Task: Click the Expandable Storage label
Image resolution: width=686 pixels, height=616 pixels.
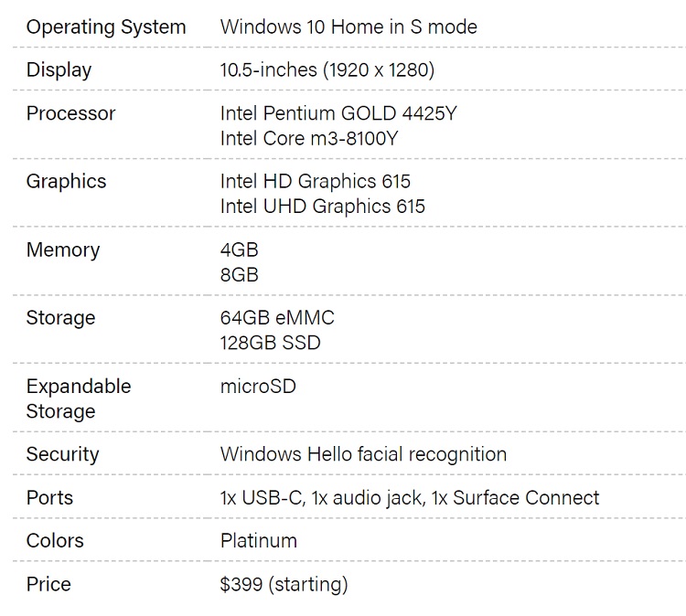Action: point(79,398)
